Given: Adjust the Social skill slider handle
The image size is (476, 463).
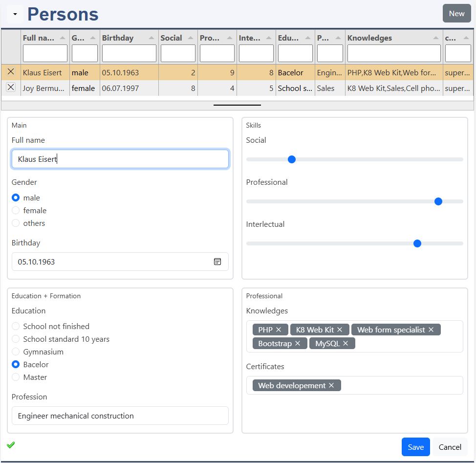Looking at the screenshot, I should coord(292,159).
